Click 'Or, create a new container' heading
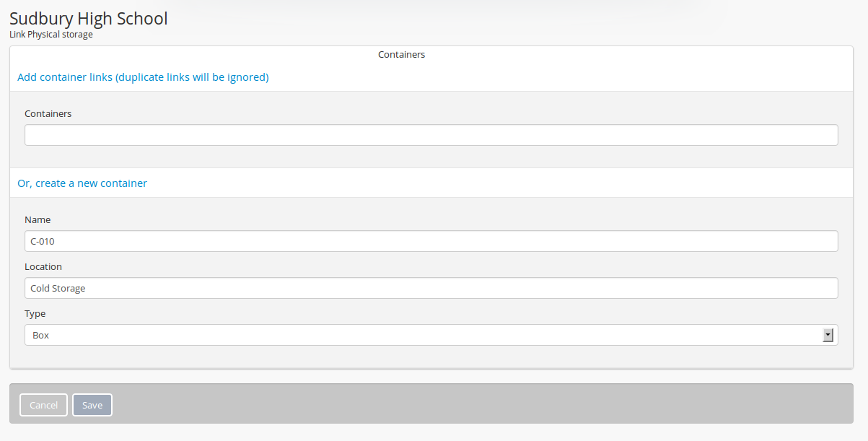868x441 pixels. click(x=82, y=183)
